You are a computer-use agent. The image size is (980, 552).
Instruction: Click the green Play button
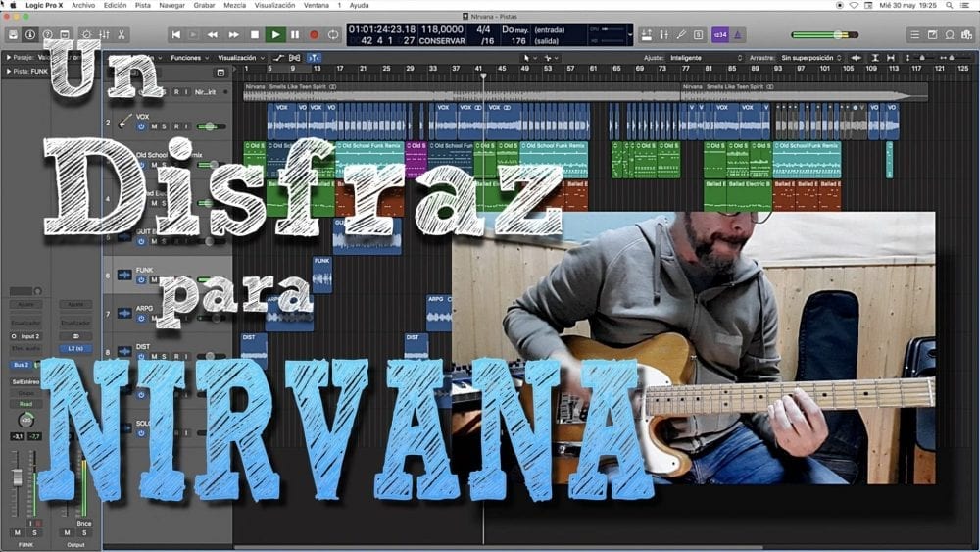tap(275, 35)
